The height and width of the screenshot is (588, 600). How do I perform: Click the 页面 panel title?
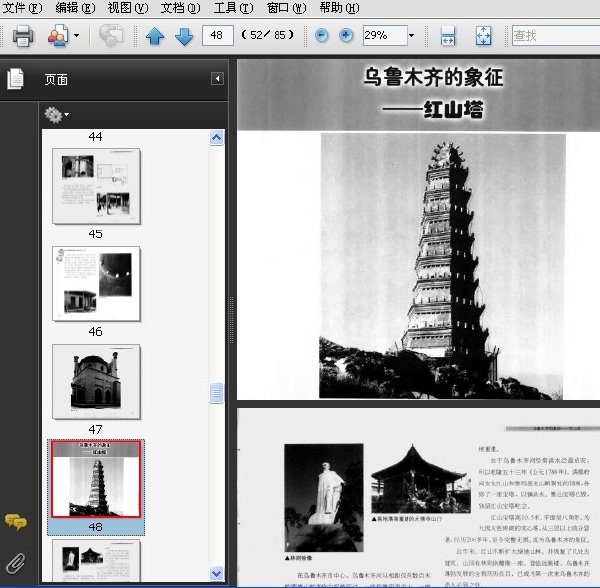56,80
